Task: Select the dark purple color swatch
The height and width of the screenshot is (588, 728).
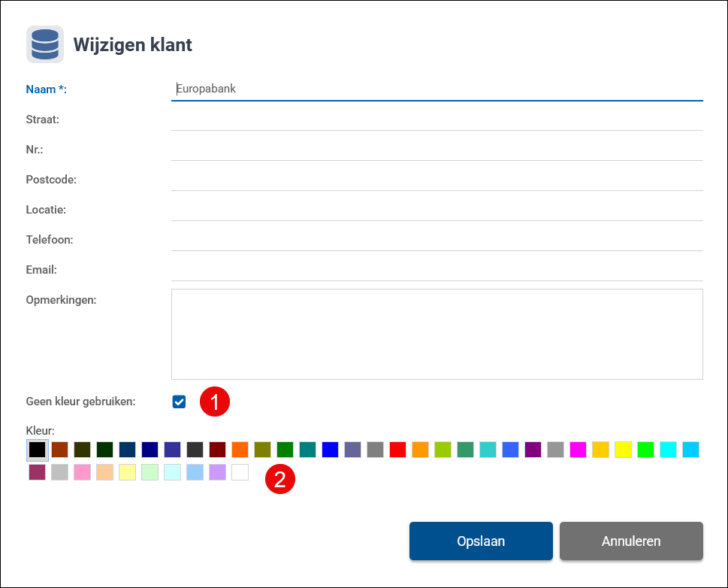Action: (x=533, y=450)
